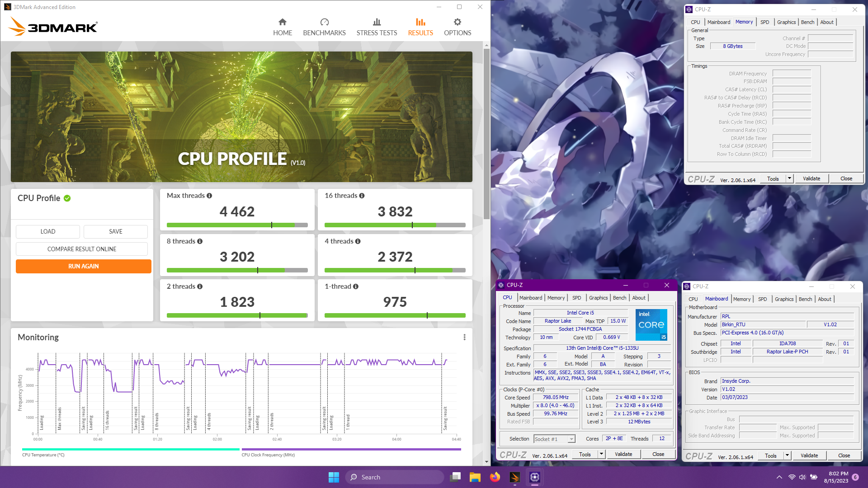Switch to Mainboard tab in top CPU-Z window

point(719,22)
